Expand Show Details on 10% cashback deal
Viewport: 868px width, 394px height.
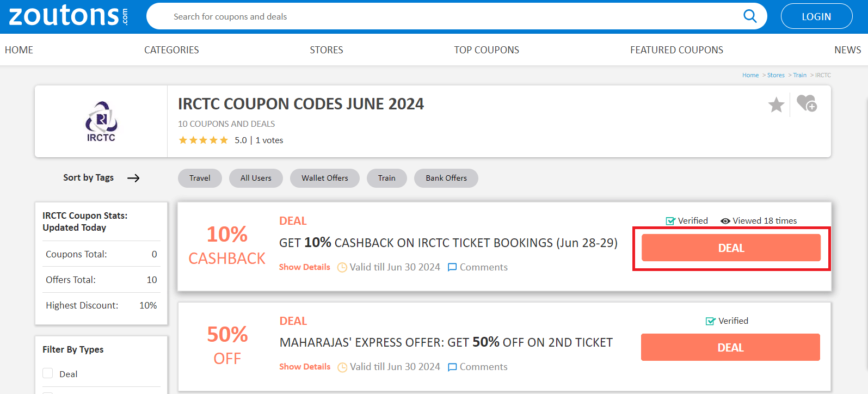point(305,267)
